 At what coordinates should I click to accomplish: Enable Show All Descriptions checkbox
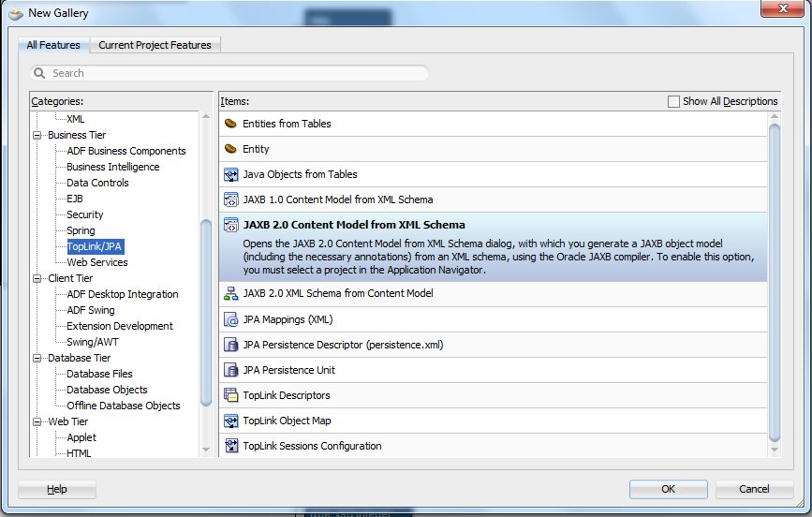click(x=673, y=101)
